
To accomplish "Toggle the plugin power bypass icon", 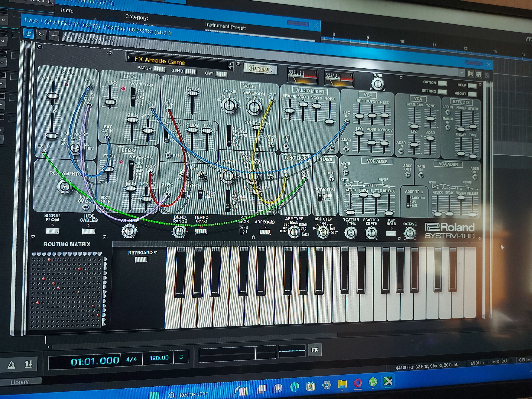I will pos(28,34).
